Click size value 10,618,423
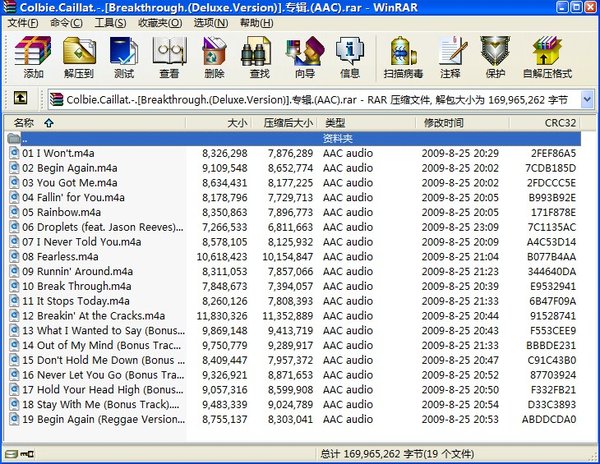The image size is (600, 464). click(222, 257)
